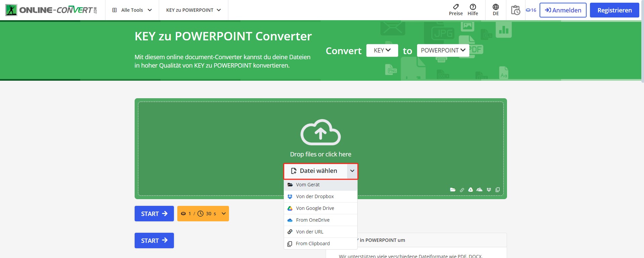644x258 pixels.
Task: Open the DE language globe selector
Action: tap(496, 10)
